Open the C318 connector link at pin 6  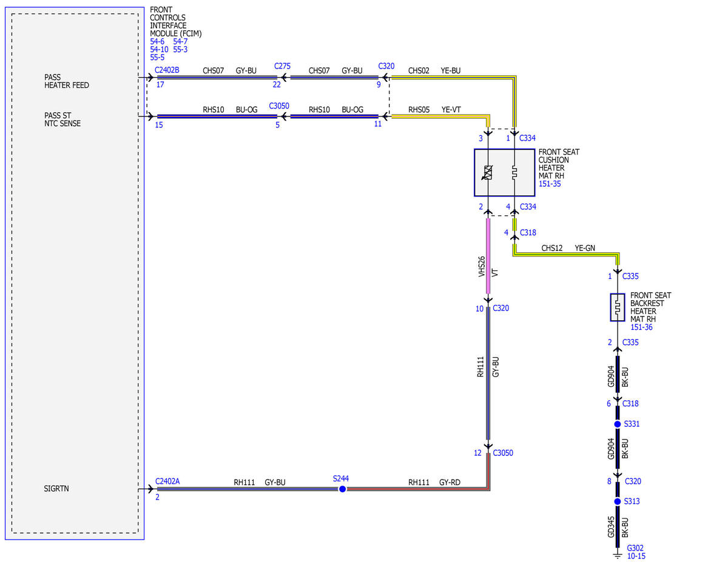click(x=631, y=403)
